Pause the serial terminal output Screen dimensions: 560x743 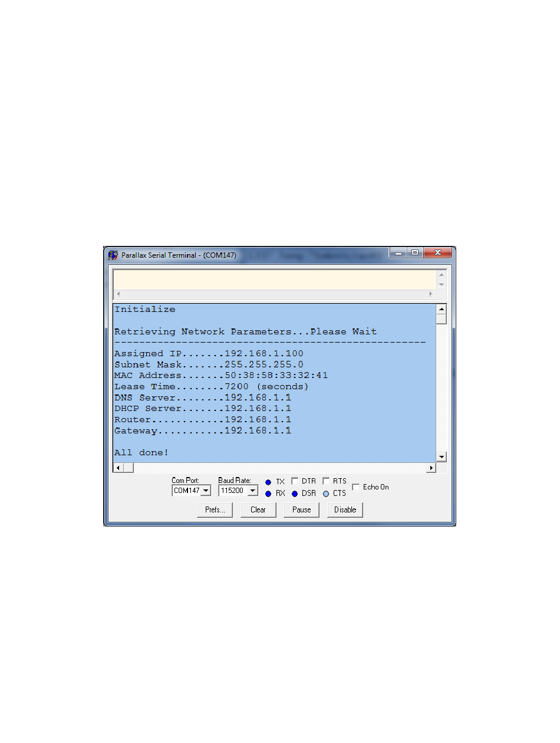[x=301, y=510]
